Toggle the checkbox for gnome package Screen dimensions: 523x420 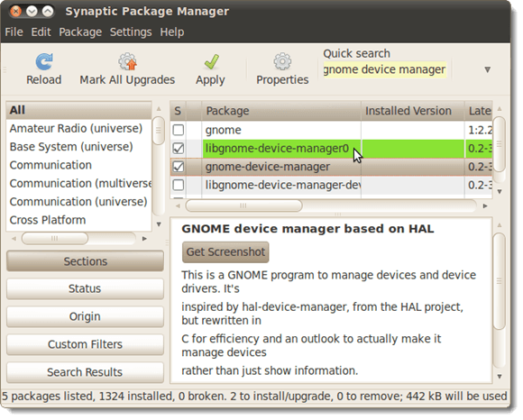179,130
